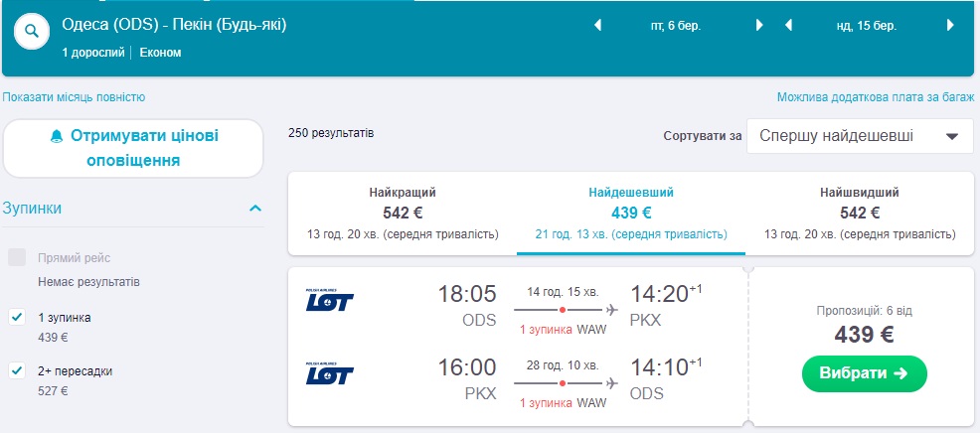
Task: Open baggage fee notice link
Action: 875,97
